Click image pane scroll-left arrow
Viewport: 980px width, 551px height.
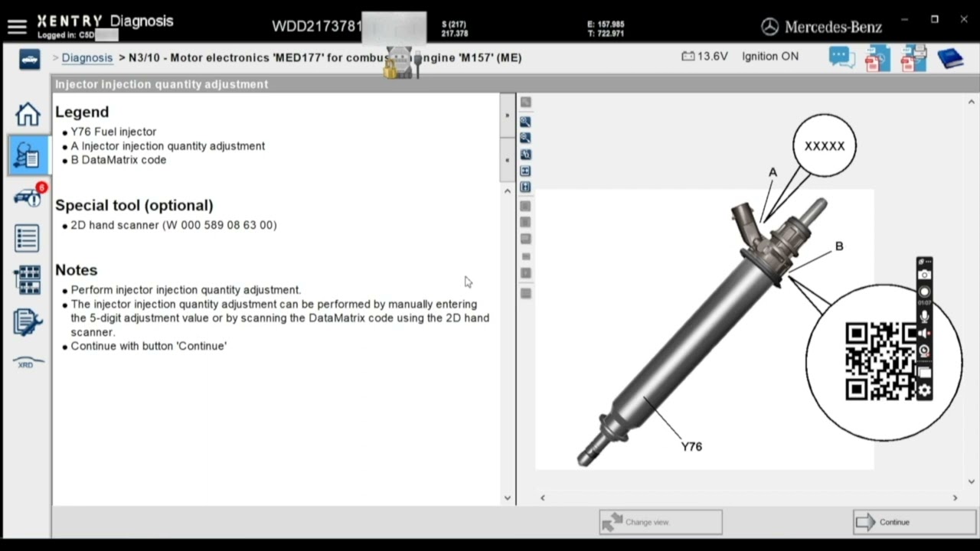pyautogui.click(x=542, y=497)
